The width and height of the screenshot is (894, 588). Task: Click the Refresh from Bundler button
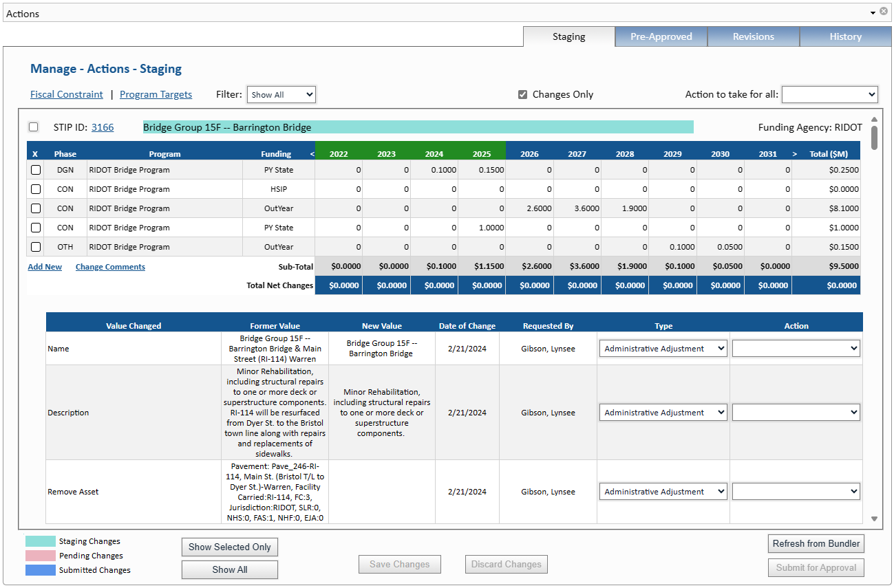tap(816, 543)
